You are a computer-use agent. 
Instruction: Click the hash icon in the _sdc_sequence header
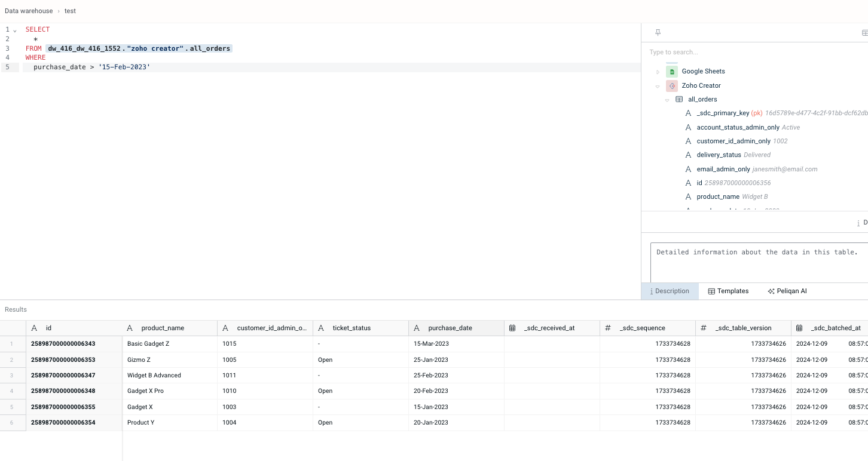608,328
